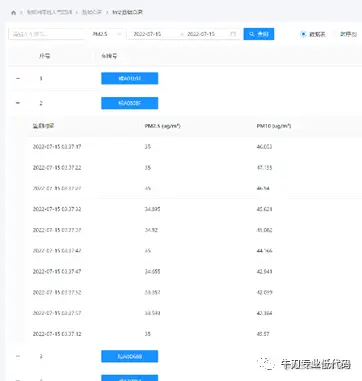Toggle expander for row number 1
Image resolution: width=362 pixels, height=381 pixels.
(x=18, y=79)
